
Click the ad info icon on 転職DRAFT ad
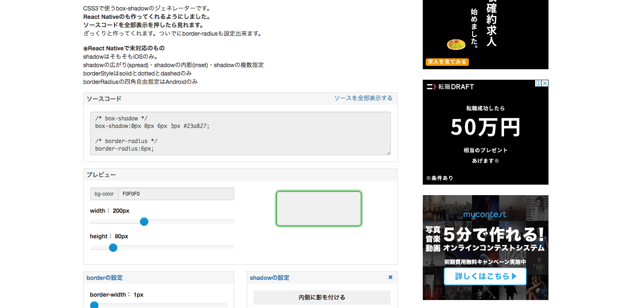[x=538, y=84]
